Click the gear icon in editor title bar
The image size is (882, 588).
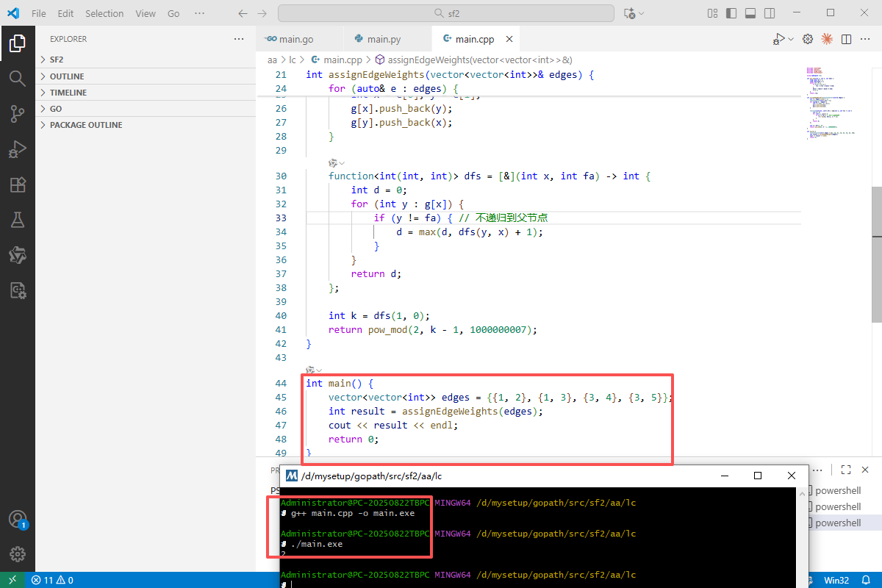pyautogui.click(x=807, y=39)
